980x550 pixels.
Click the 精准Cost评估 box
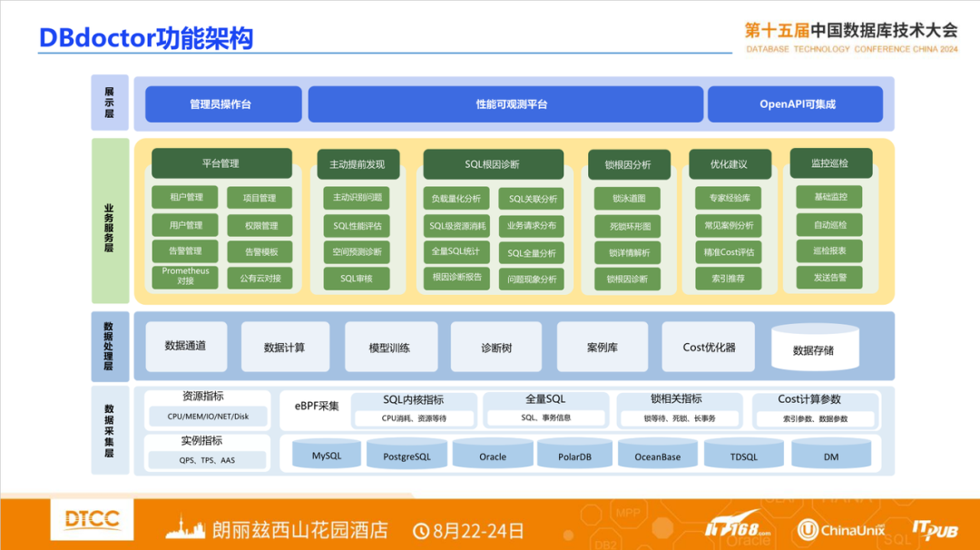click(729, 252)
